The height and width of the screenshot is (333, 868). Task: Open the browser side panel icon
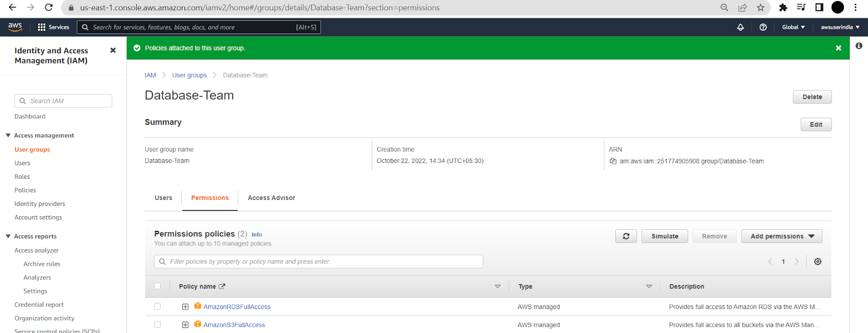coord(819,8)
